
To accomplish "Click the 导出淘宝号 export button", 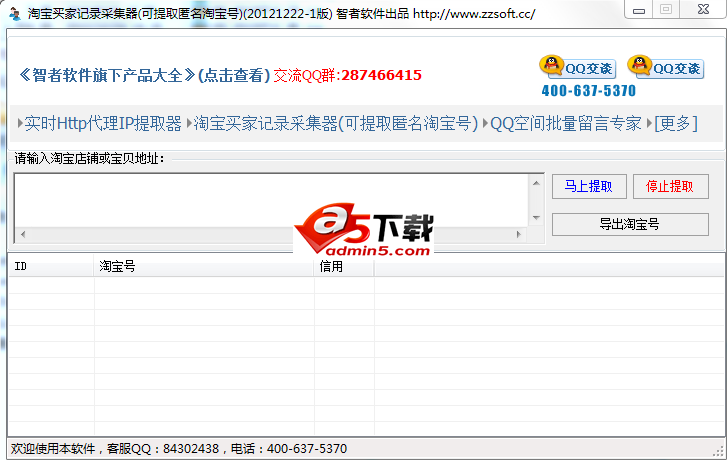I will (630, 224).
